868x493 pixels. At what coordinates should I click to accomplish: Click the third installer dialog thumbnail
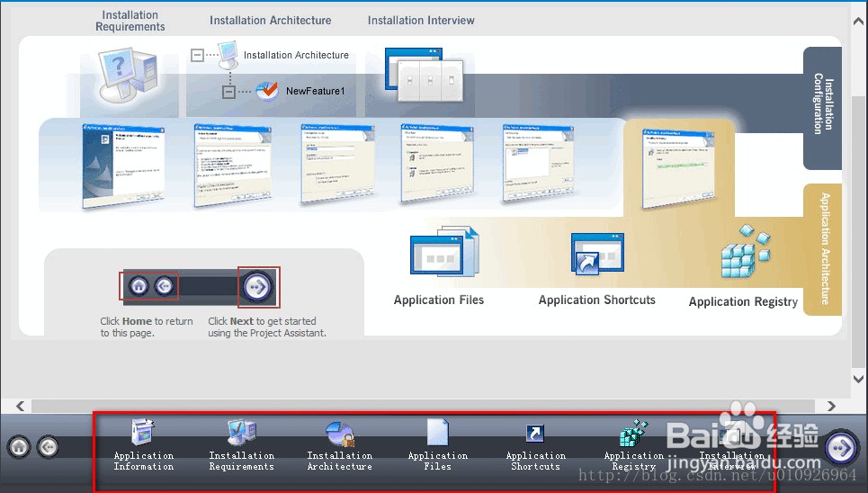pyautogui.click(x=337, y=164)
